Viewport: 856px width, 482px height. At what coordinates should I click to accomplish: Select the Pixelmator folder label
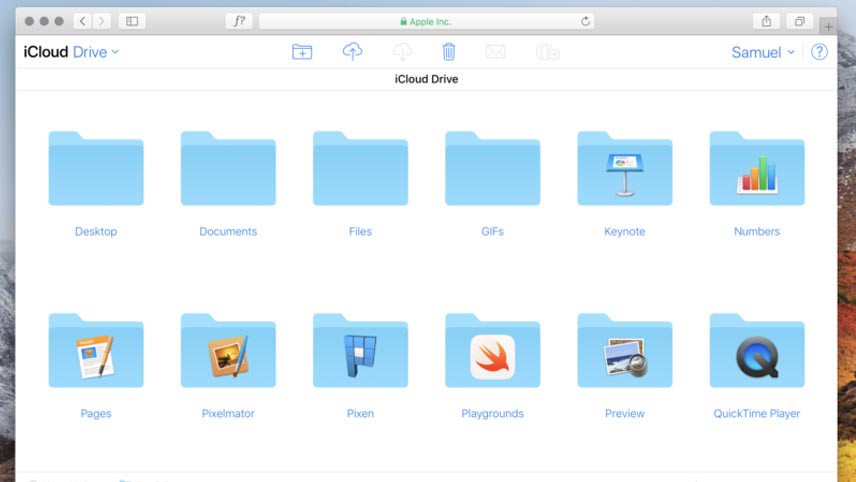tap(228, 414)
